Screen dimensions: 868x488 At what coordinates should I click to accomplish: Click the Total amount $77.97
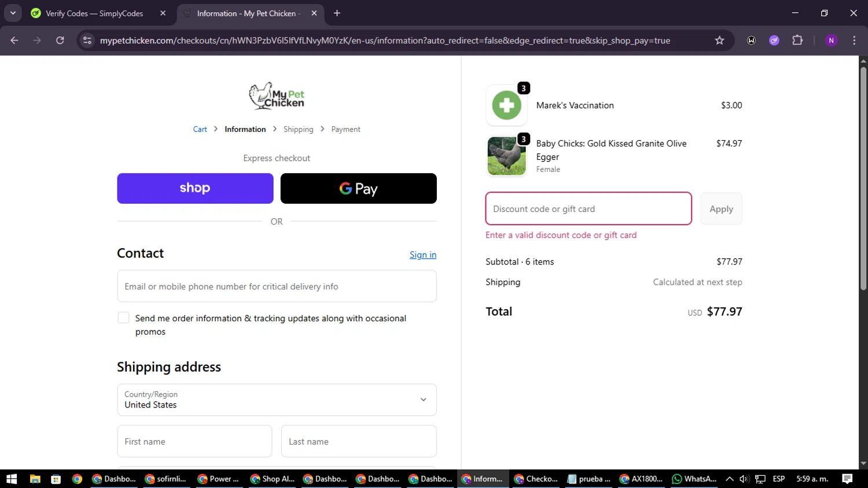724,311
